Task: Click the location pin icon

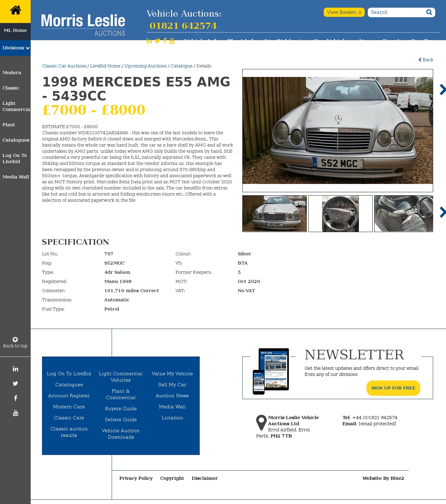Action: click(x=261, y=422)
